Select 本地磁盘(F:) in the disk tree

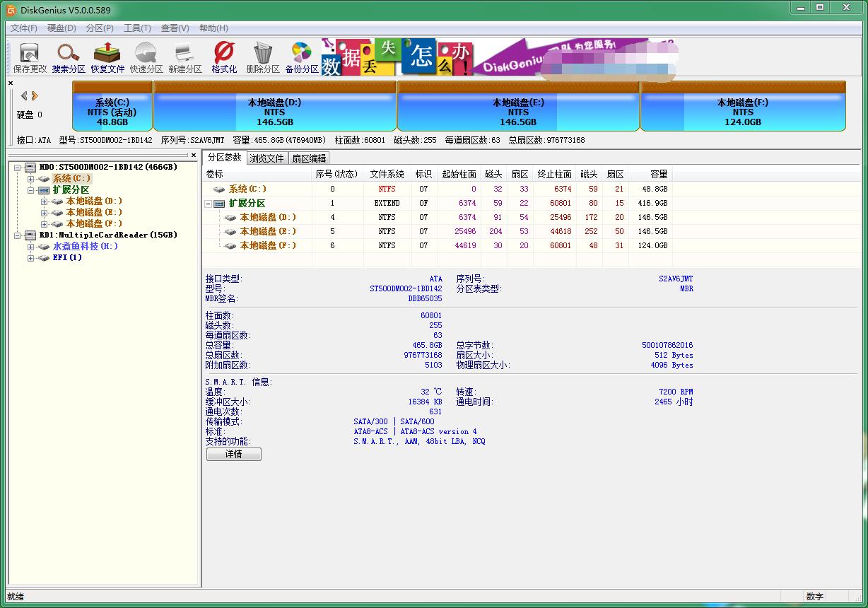(94, 223)
